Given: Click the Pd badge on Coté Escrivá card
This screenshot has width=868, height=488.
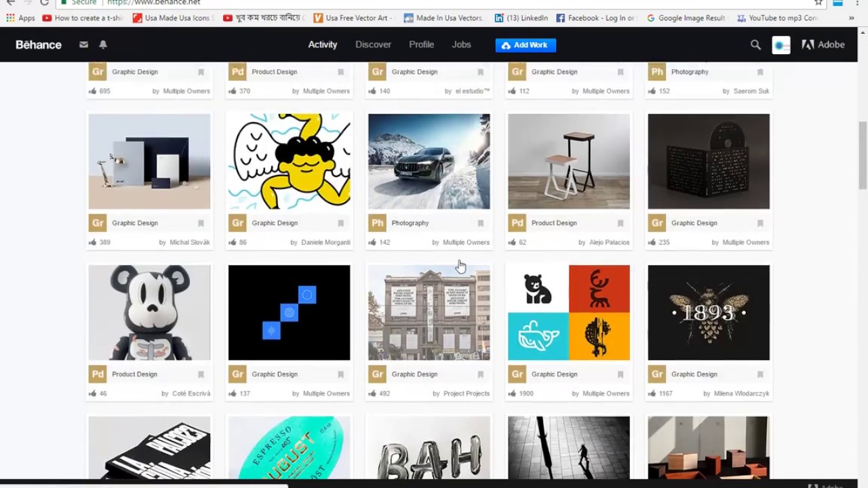Looking at the screenshot, I should [98, 374].
